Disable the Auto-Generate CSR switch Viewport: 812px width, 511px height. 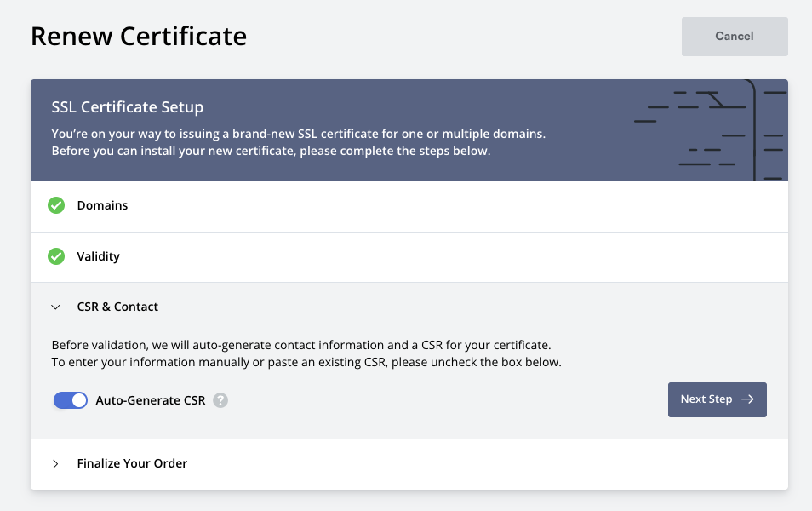click(71, 400)
